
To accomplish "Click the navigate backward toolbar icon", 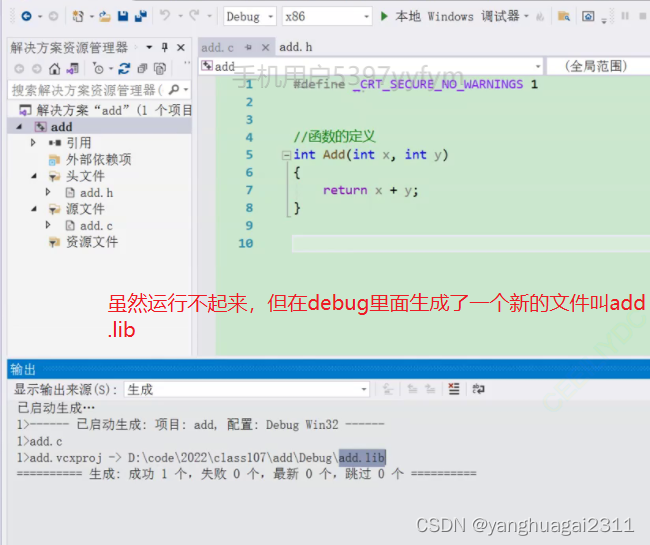I will pyautogui.click(x=25, y=17).
